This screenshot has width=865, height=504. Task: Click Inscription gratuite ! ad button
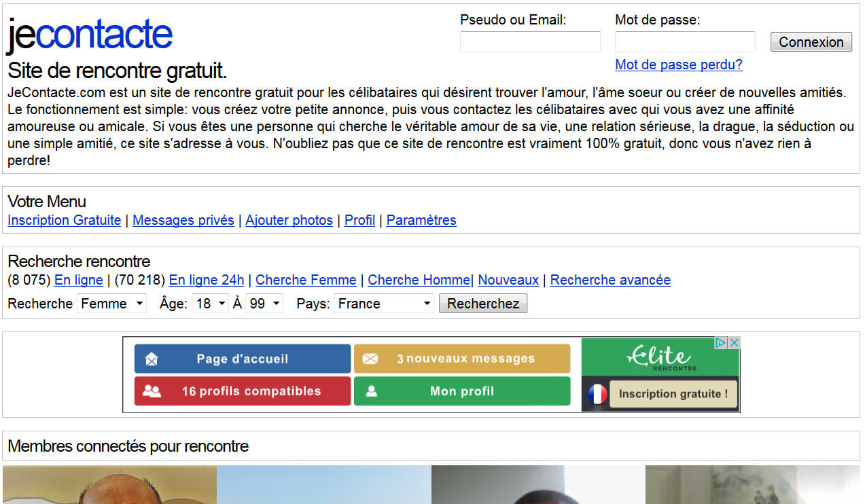click(673, 394)
